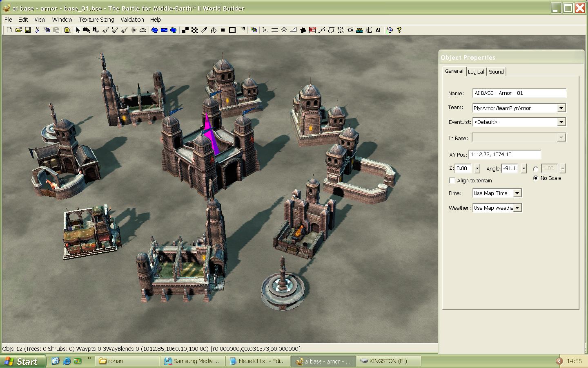Expand hidden system tray icons arrow
Viewport: 588px width, 368px height.
(559, 361)
